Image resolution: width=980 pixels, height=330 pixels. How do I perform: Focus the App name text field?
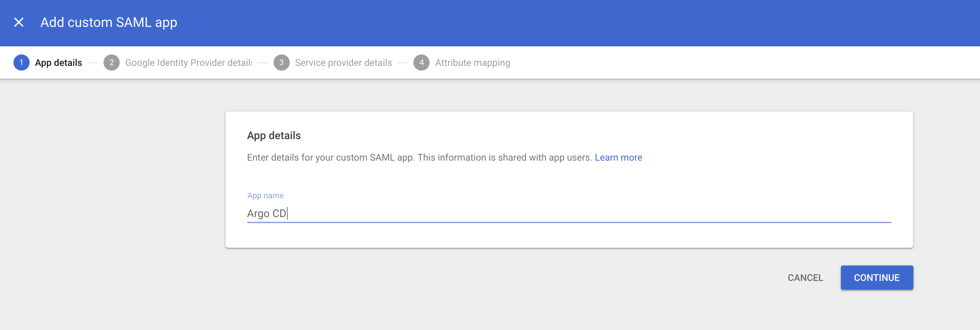coord(568,213)
